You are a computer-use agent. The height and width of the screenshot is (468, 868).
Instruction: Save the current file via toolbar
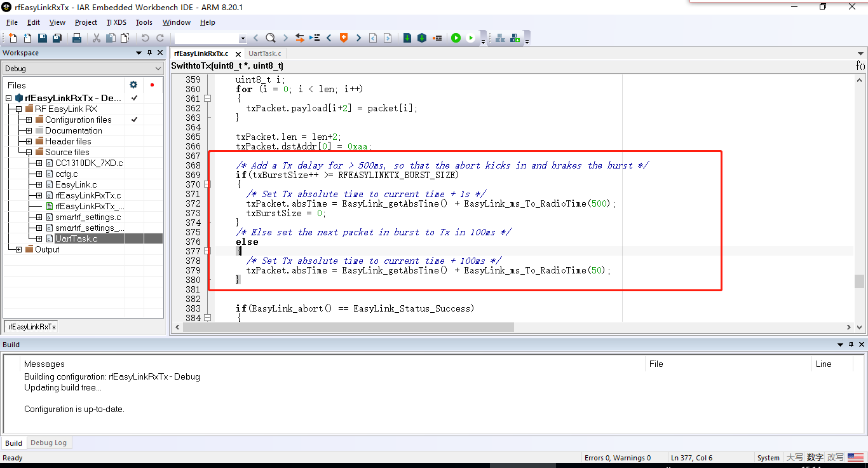(x=42, y=38)
